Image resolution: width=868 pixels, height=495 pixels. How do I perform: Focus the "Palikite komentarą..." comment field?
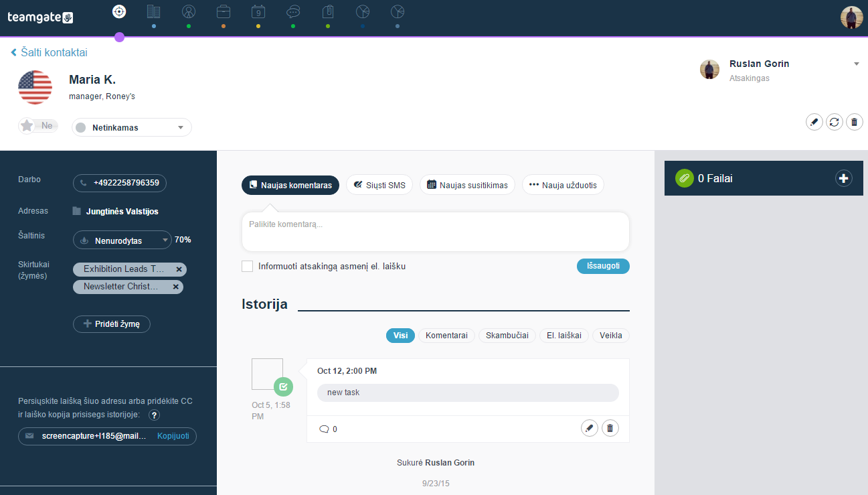pos(436,232)
